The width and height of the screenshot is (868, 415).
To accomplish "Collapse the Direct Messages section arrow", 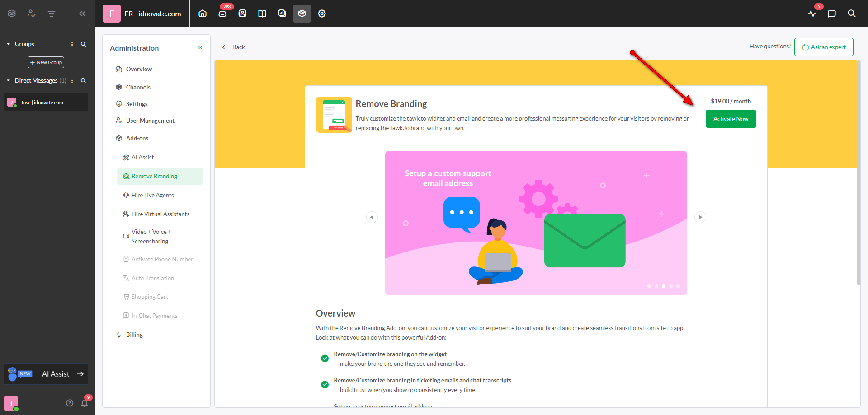I will [x=8, y=81].
